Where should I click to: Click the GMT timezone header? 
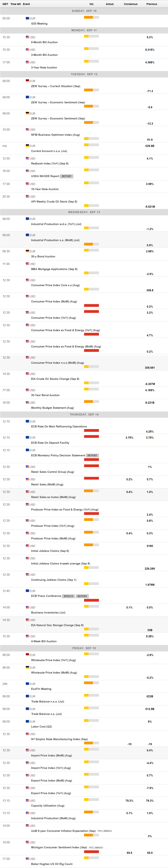(5, 4)
